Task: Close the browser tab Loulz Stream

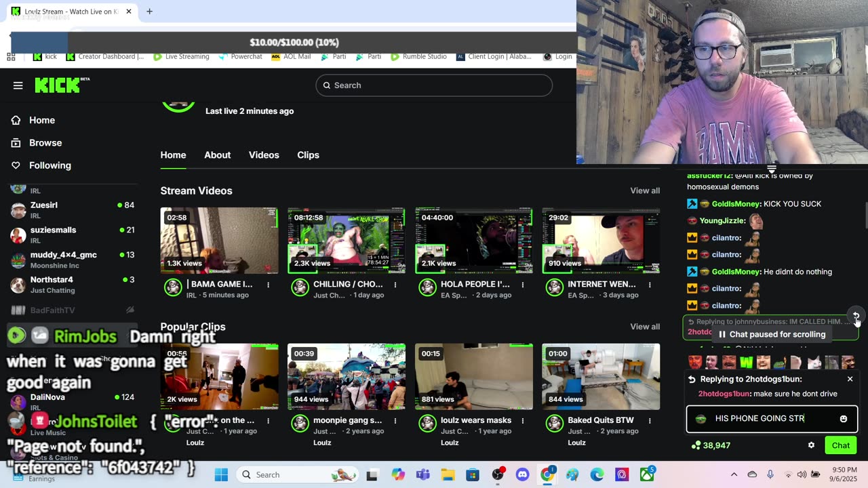Action: tap(129, 12)
